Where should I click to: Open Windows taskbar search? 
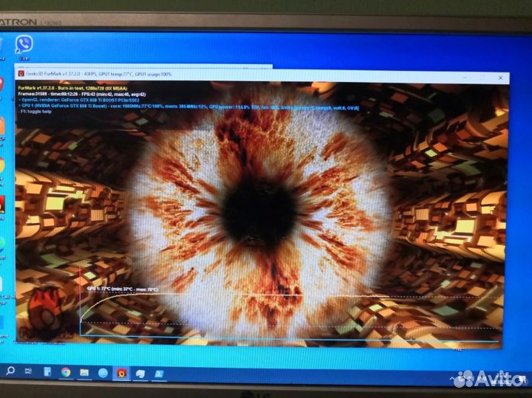10,371
